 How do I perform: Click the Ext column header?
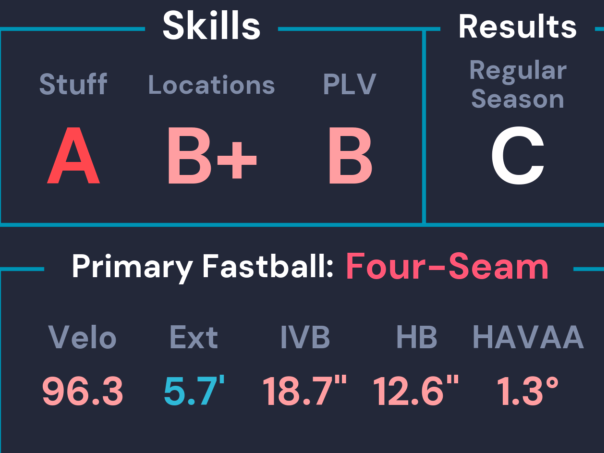(194, 338)
